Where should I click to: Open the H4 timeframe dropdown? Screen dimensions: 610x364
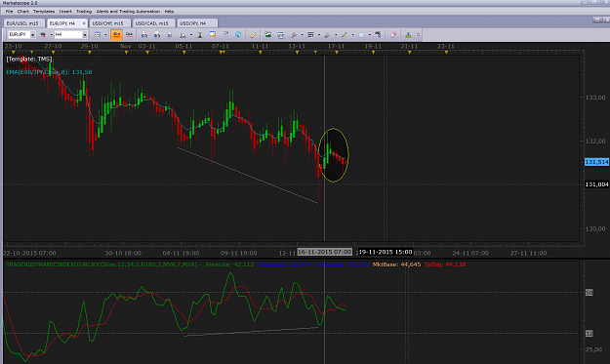tap(84, 34)
